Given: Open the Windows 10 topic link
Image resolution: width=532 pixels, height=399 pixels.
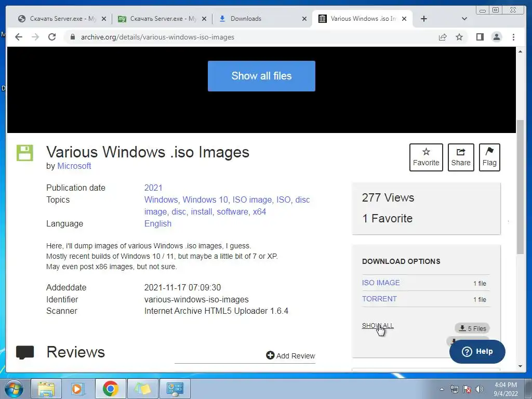Looking at the screenshot, I should (205, 199).
